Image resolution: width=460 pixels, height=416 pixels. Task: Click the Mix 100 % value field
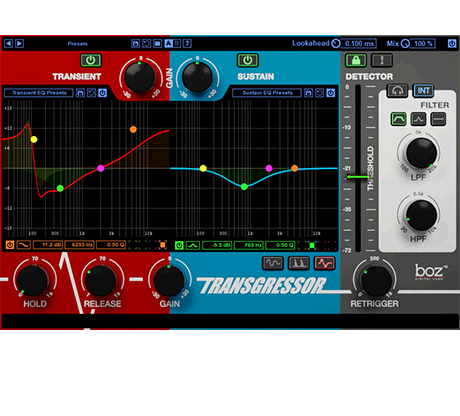click(x=423, y=43)
